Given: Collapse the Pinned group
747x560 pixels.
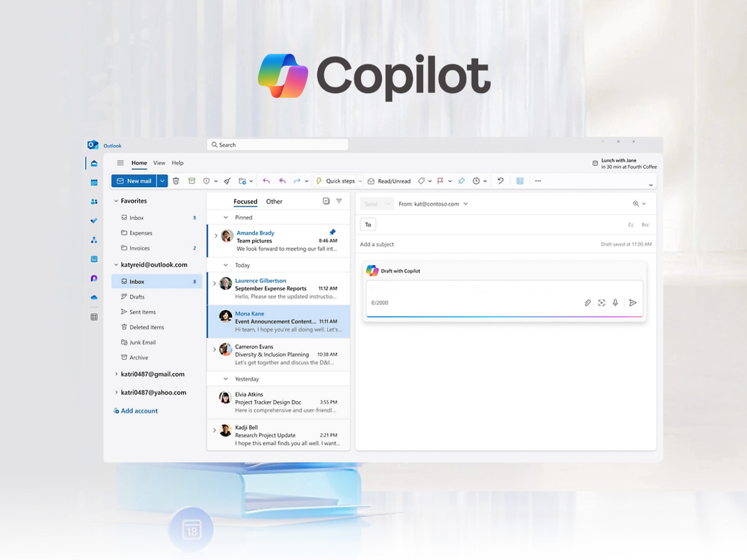Looking at the screenshot, I should [225, 217].
